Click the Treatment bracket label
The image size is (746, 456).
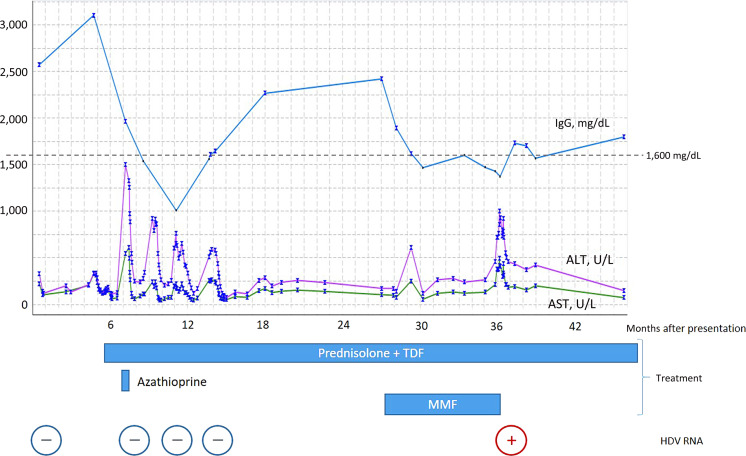[x=679, y=378]
